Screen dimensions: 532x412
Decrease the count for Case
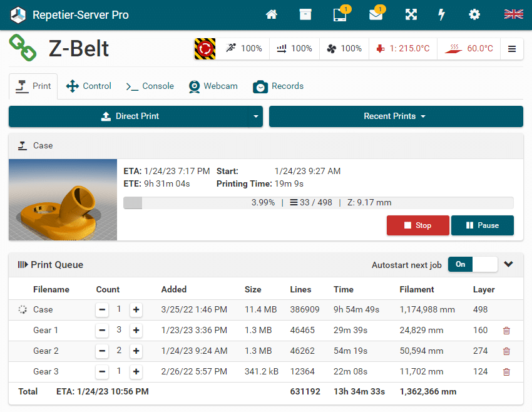102,309
